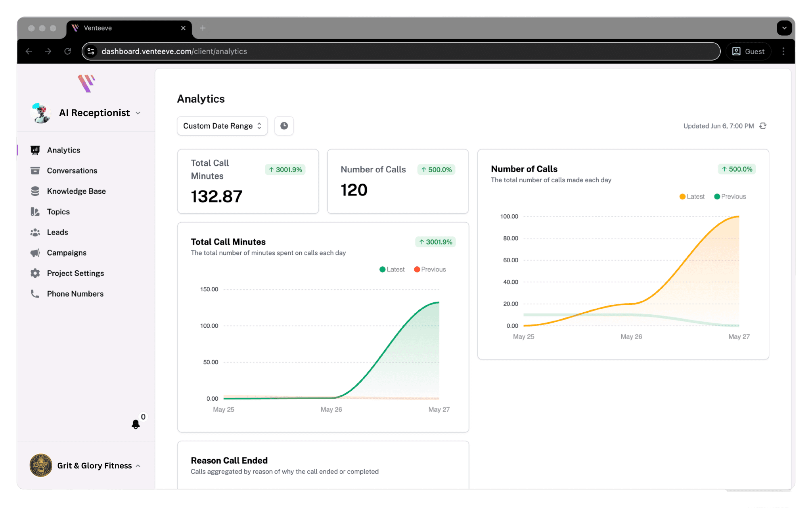Click the Phone Numbers handset icon
This screenshot has height=516, width=812.
click(x=35, y=294)
